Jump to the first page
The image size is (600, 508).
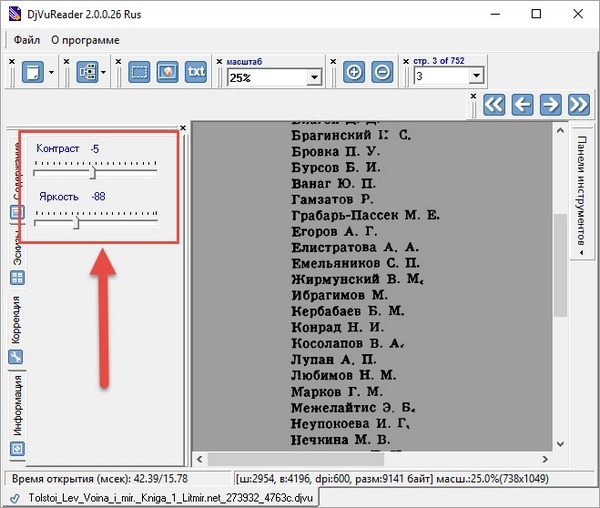tap(493, 104)
